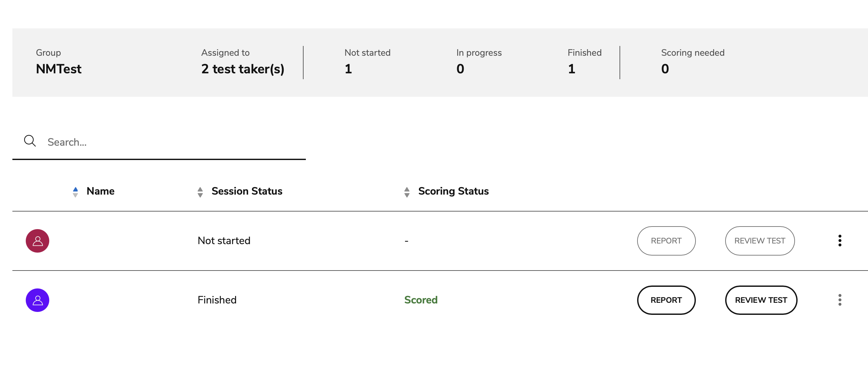This screenshot has height=367, width=868.
Task: Click REVIEW TEST for the Finished test taker
Action: (x=761, y=300)
